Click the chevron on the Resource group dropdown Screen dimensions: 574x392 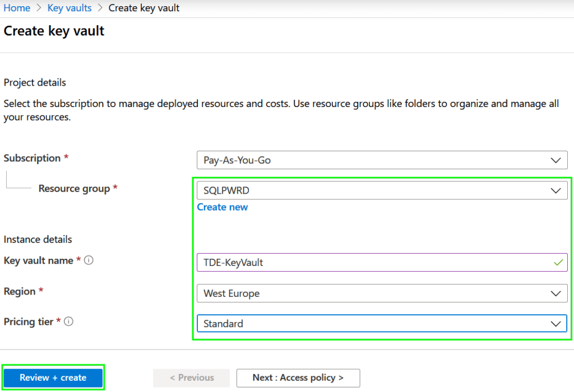point(556,190)
